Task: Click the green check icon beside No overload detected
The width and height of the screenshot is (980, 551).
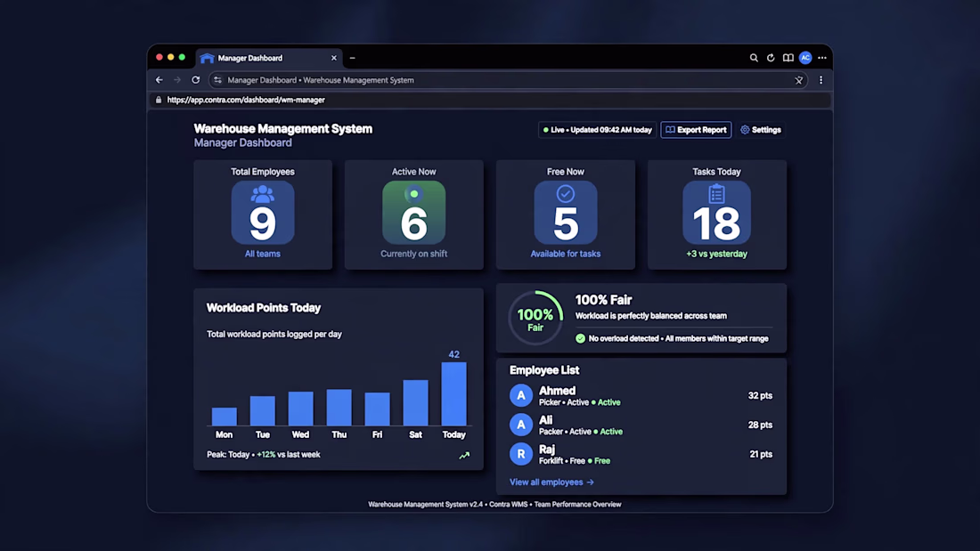Action: pos(581,338)
